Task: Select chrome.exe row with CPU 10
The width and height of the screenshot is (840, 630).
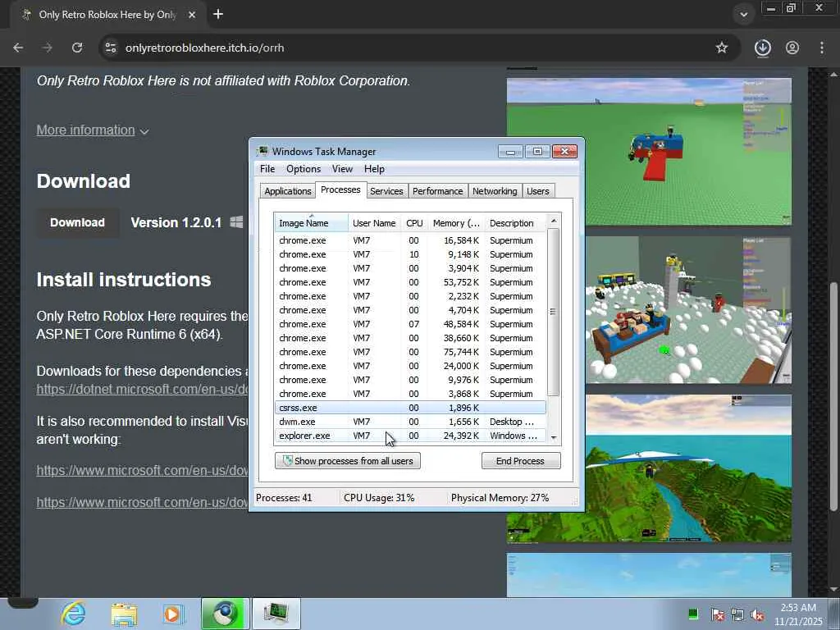Action: pos(410,254)
